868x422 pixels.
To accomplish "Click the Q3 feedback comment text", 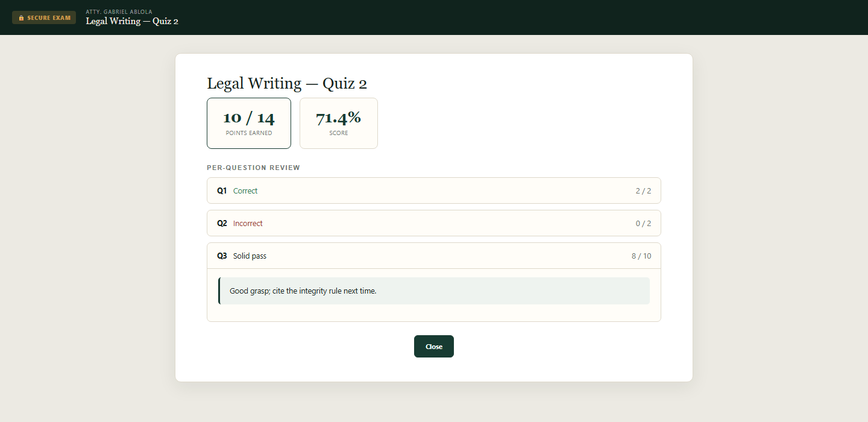I will point(303,291).
